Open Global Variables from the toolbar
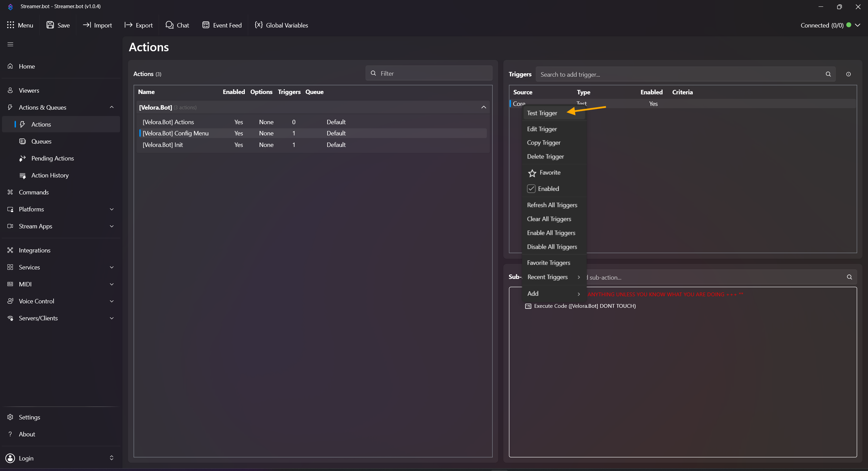Image resolution: width=868 pixels, height=471 pixels. click(x=281, y=25)
